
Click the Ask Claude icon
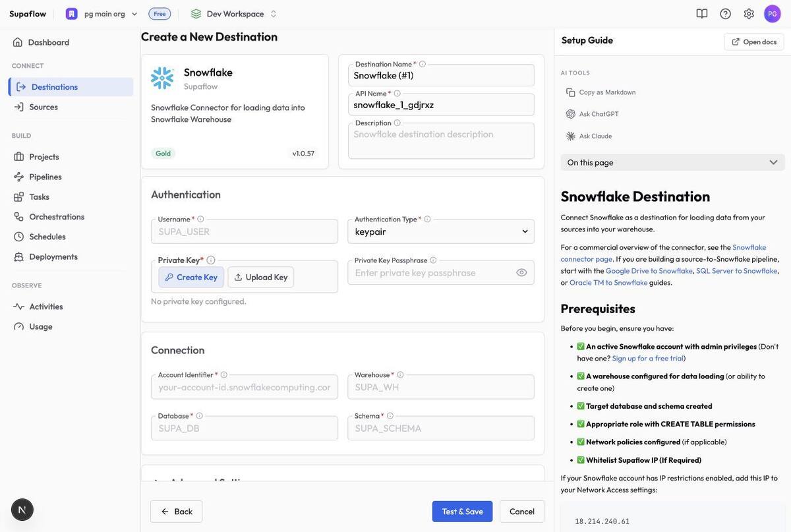[571, 136]
